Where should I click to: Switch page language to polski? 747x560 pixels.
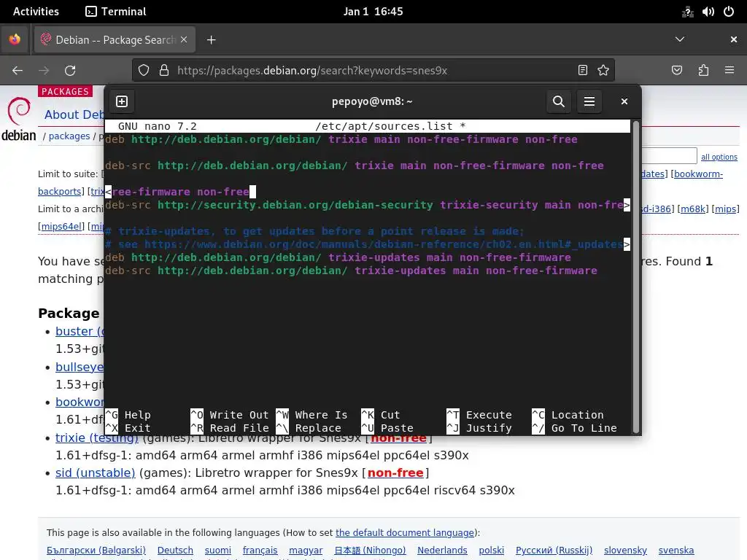click(x=491, y=551)
